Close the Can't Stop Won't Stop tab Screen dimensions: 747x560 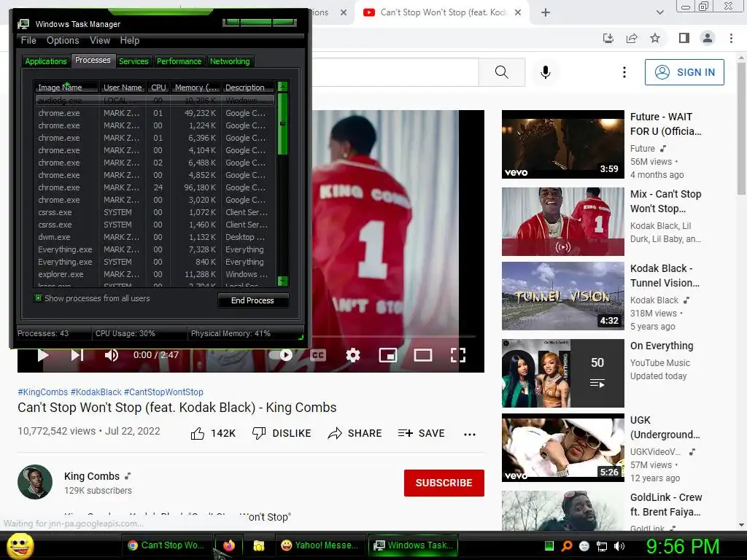pos(518,12)
